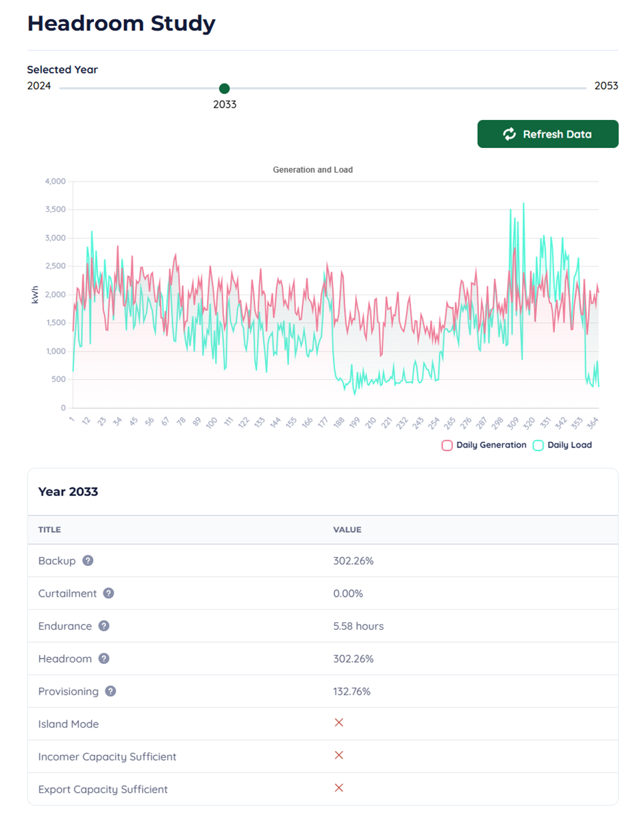Click the question mark next to Headroom
The image size is (644, 825).
[103, 658]
